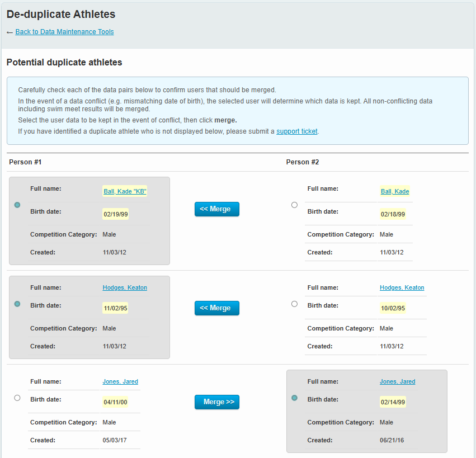Select Person #1 radio for Ball, Kade "KB"
This screenshot has height=458, width=476.
pos(17,205)
